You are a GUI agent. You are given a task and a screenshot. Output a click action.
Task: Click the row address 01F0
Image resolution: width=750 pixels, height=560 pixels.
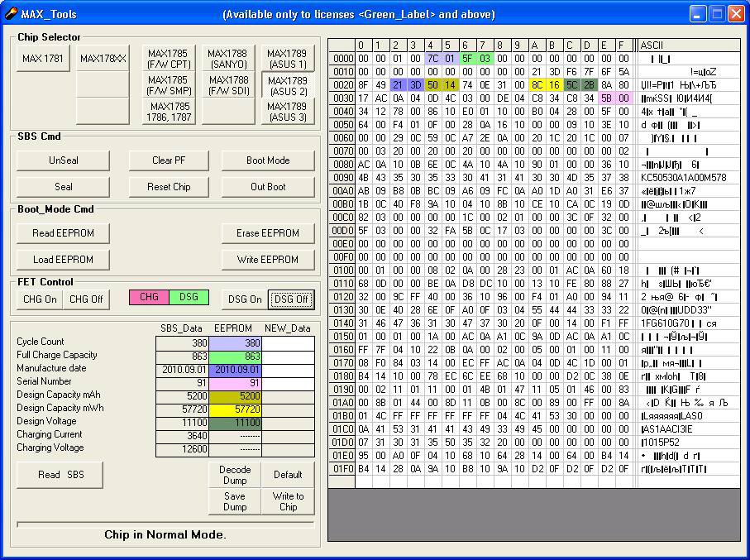342,468
